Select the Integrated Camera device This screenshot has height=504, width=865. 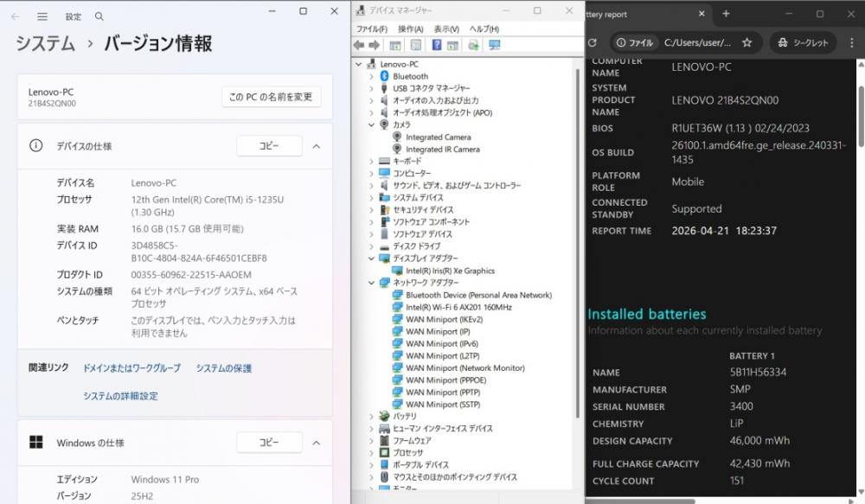438,137
